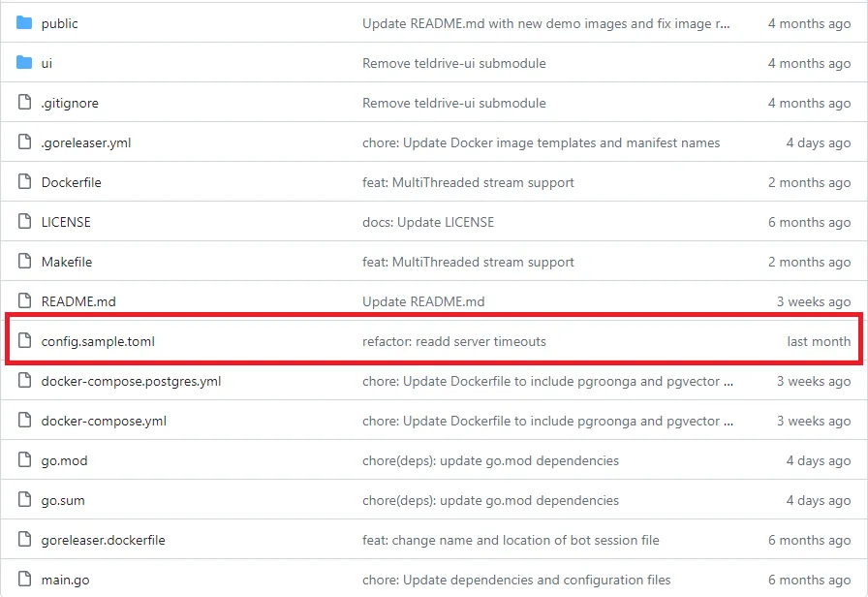Open the .goreleaser.yml file

tap(86, 142)
